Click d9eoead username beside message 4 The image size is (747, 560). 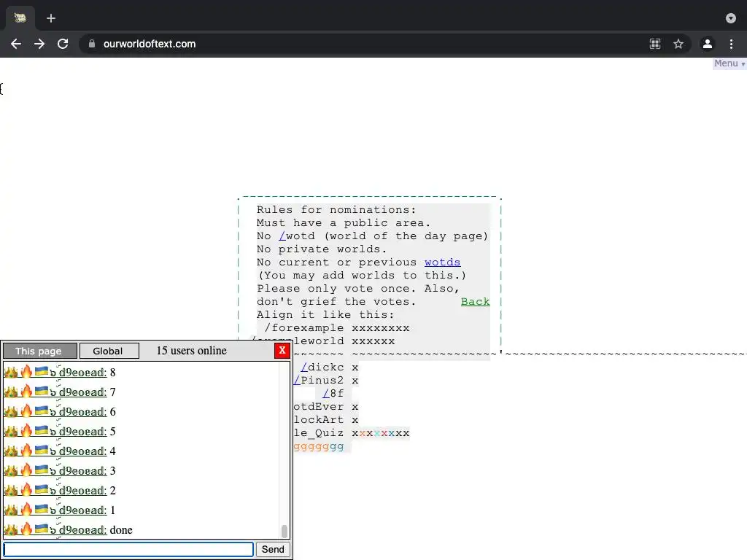[x=82, y=451]
